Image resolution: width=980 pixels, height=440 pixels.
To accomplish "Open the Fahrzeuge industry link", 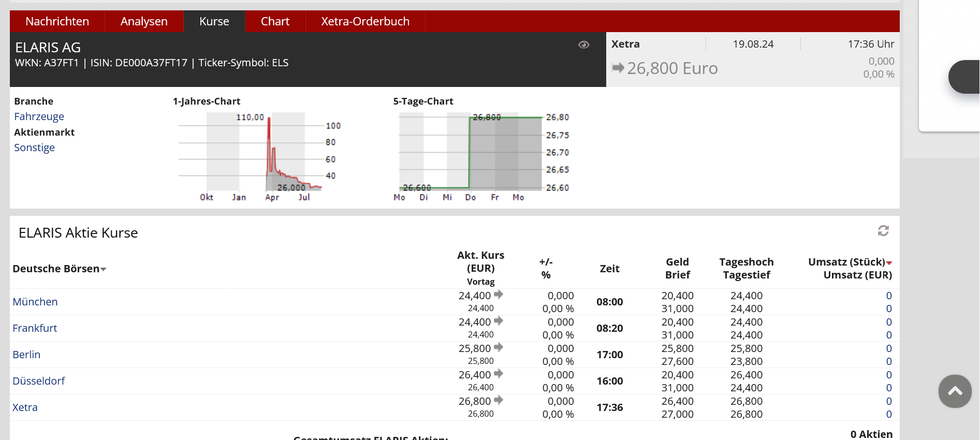I will pyautogui.click(x=39, y=116).
